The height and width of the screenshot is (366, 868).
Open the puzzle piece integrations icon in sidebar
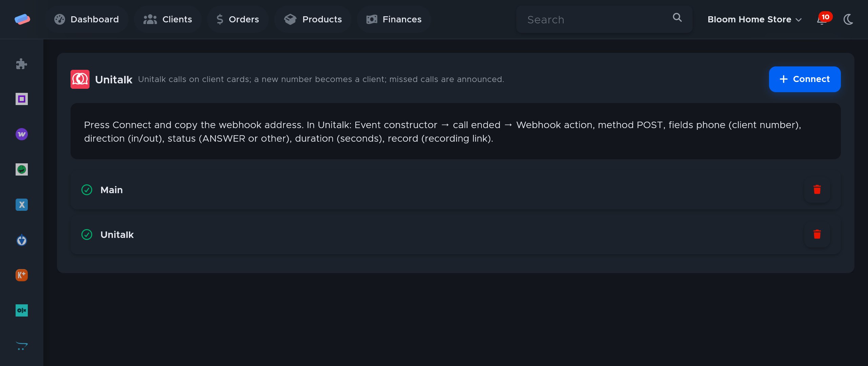click(x=22, y=64)
